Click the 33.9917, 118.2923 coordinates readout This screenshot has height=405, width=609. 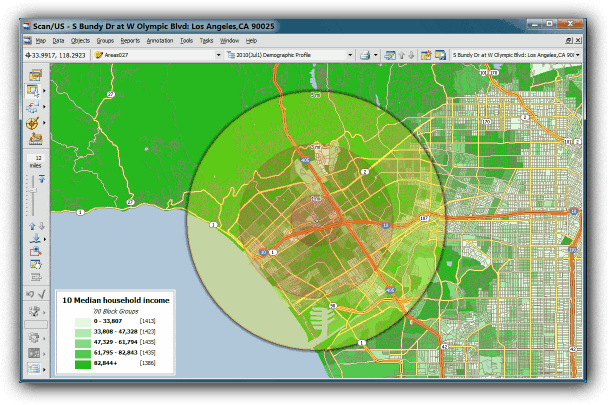56,55
